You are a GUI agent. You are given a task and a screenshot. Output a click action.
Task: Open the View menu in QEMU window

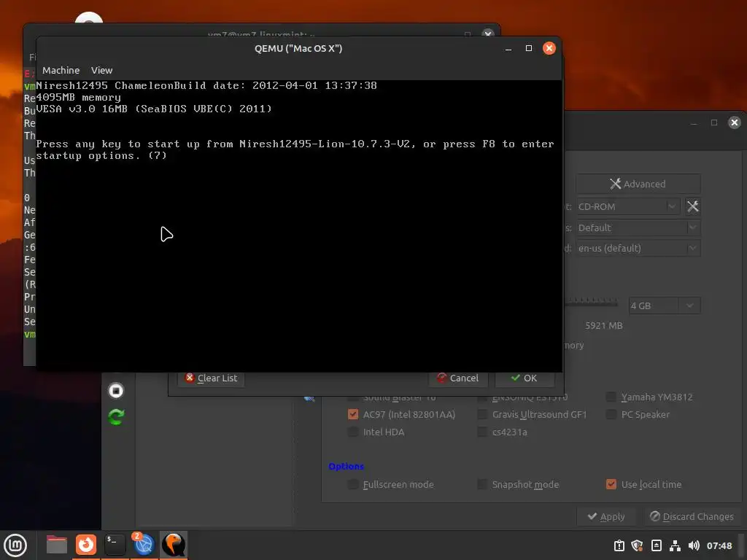(101, 71)
